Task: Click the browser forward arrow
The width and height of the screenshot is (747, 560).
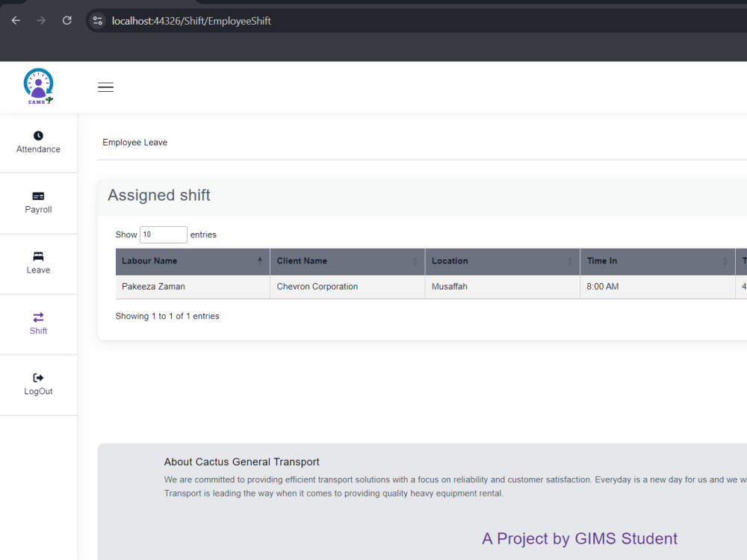Action: [41, 20]
